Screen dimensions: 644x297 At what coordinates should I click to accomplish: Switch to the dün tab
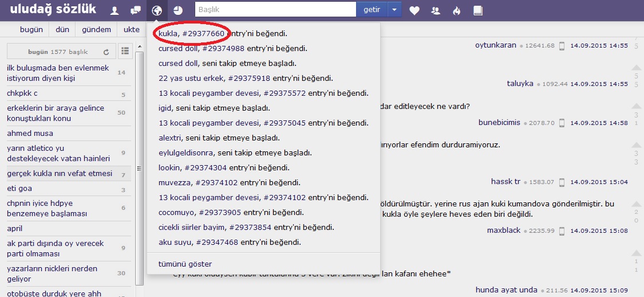click(62, 30)
